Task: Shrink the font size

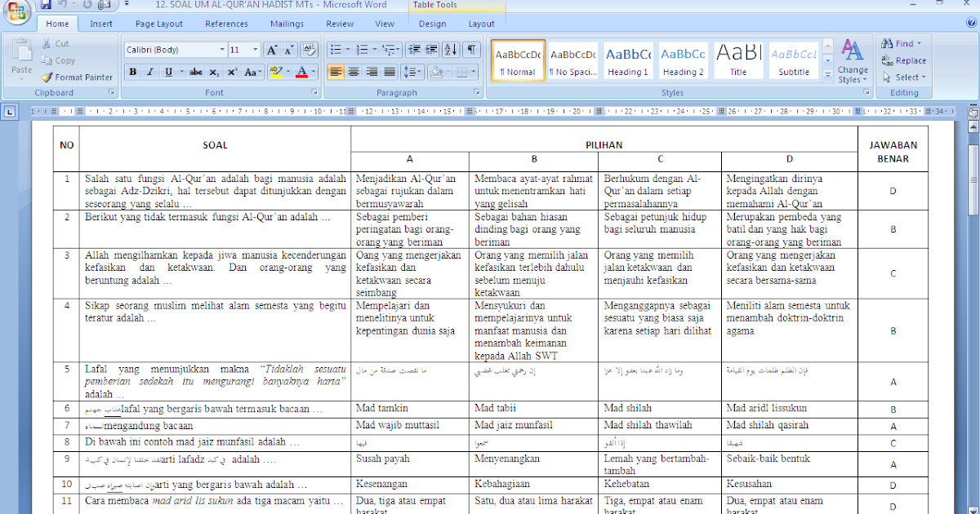Action: click(288, 50)
